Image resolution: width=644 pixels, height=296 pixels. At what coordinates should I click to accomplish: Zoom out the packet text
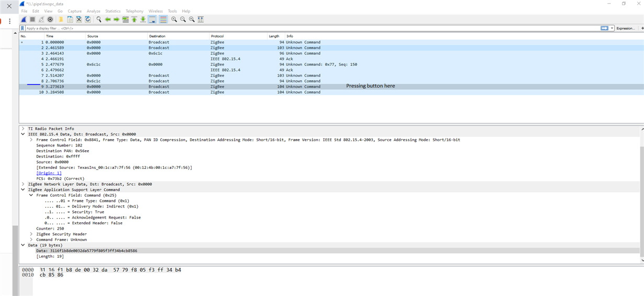pos(183,19)
